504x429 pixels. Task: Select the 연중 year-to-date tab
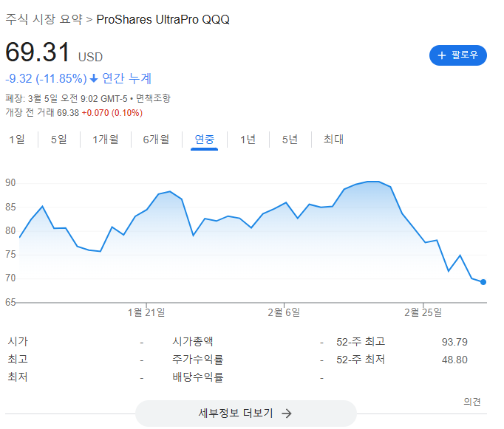(205, 140)
